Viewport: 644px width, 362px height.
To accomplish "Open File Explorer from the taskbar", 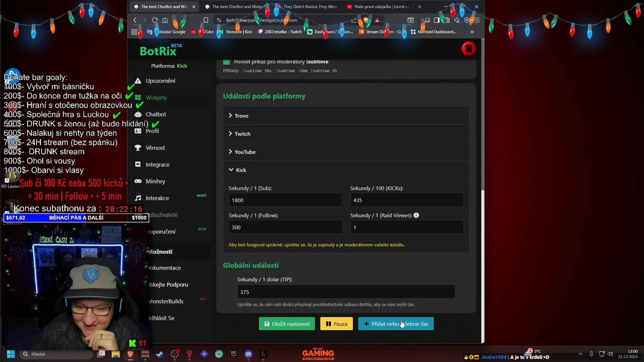I will click(x=116, y=354).
